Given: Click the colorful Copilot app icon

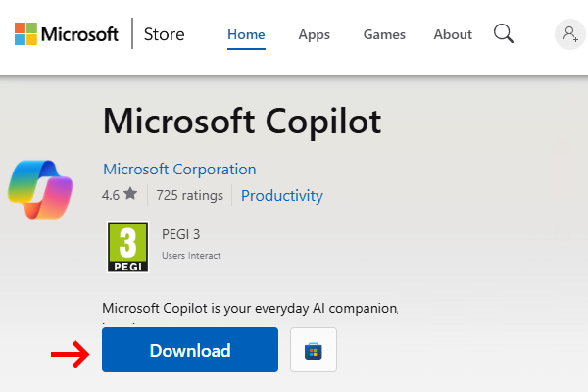Looking at the screenshot, I should 40,186.
